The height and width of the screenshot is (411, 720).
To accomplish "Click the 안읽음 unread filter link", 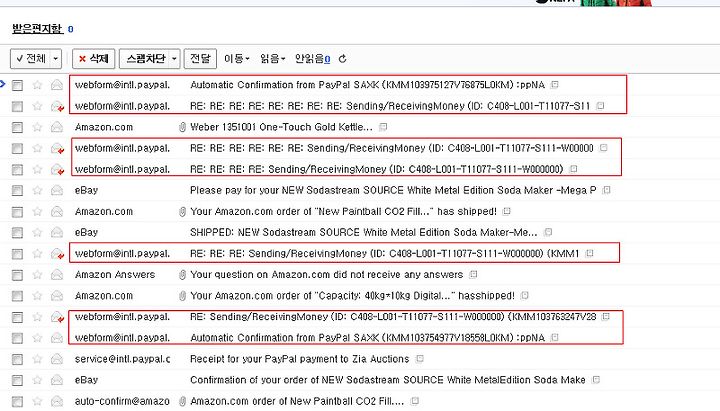I will (312, 59).
